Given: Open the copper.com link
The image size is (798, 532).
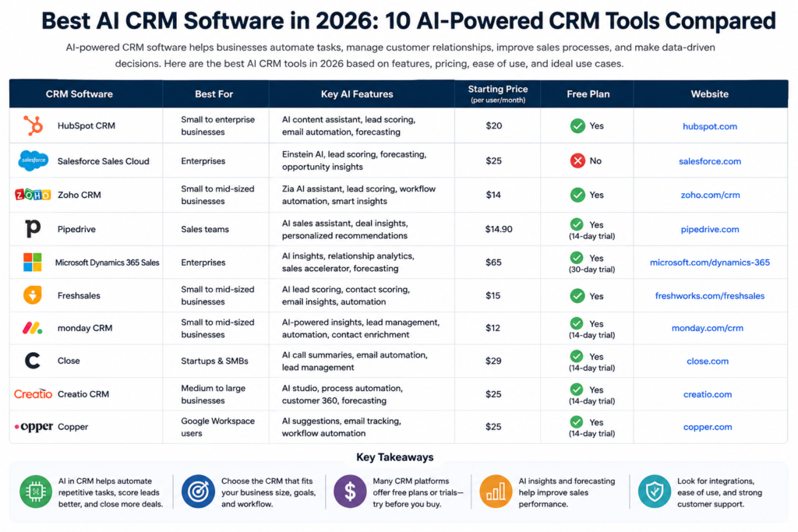Looking at the screenshot, I should (x=708, y=427).
